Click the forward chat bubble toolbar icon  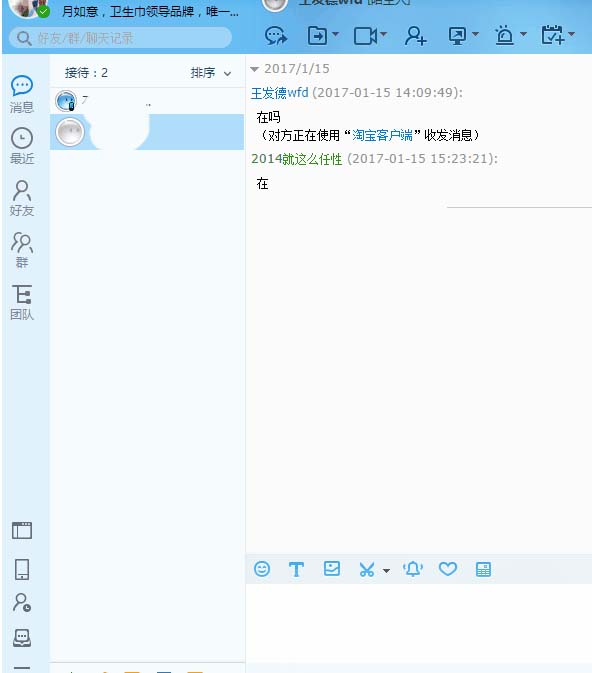[x=276, y=36]
